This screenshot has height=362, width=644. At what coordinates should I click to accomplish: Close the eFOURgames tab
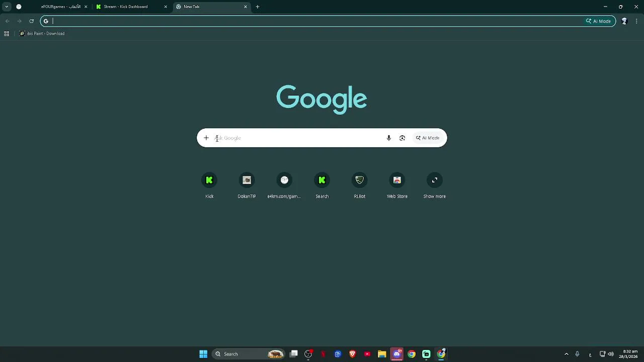(x=86, y=7)
